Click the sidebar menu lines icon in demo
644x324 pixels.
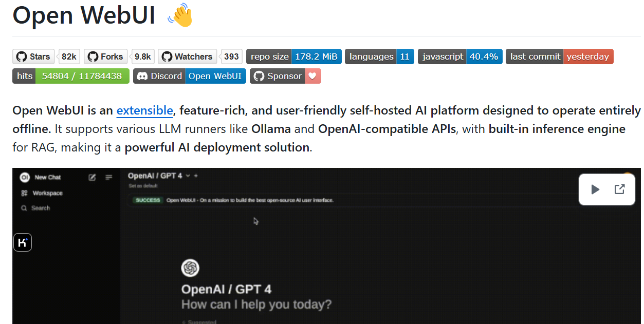(x=109, y=177)
